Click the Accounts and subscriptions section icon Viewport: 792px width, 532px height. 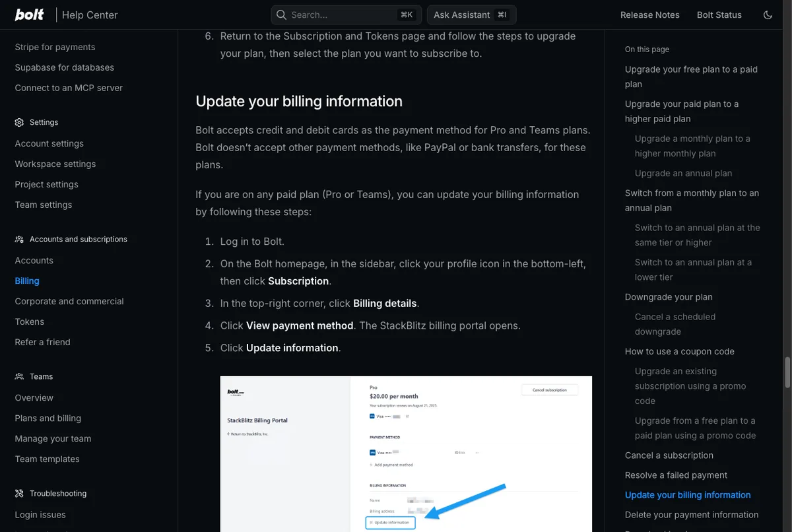pos(19,239)
